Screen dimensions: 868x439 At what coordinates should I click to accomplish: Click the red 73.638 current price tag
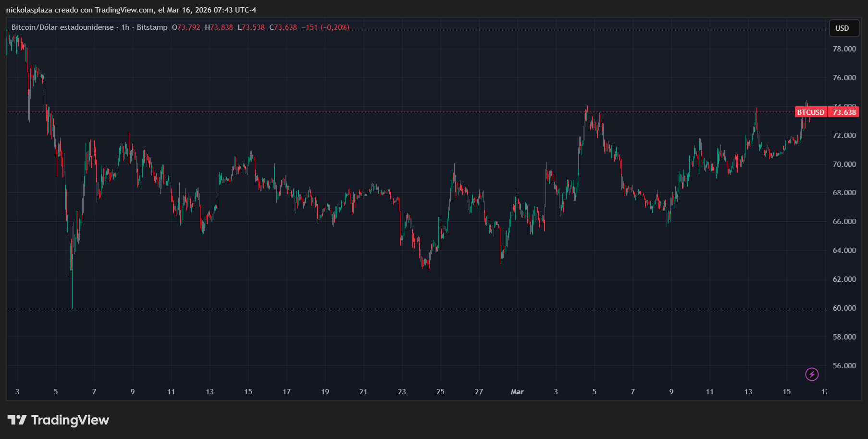pyautogui.click(x=844, y=113)
